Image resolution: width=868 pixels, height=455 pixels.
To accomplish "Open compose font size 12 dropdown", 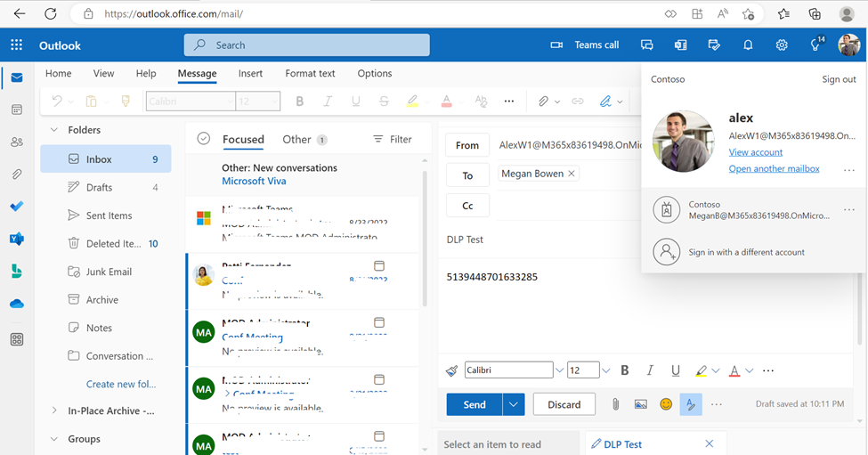I will [x=606, y=370].
